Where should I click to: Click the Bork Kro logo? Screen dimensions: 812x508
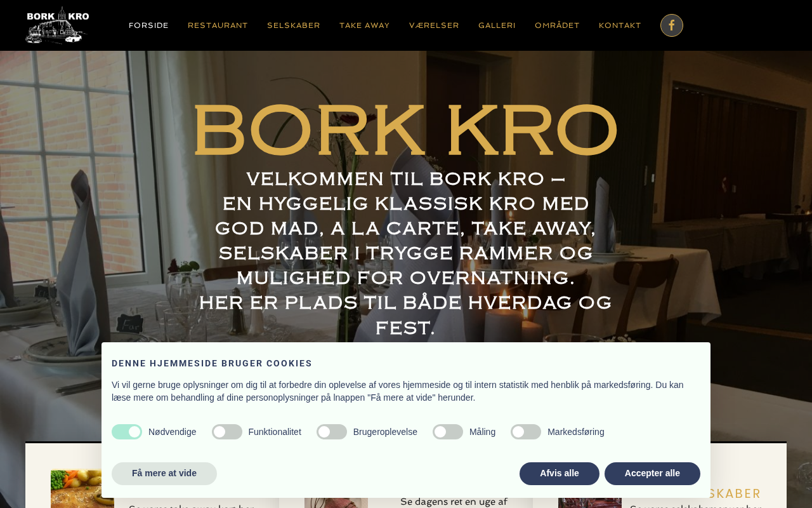[x=57, y=25]
